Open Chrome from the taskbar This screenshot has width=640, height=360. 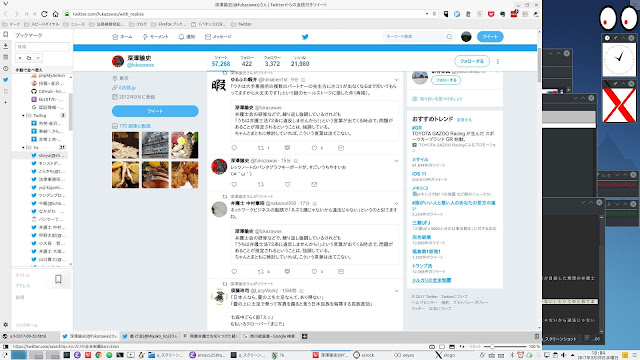pos(98,355)
